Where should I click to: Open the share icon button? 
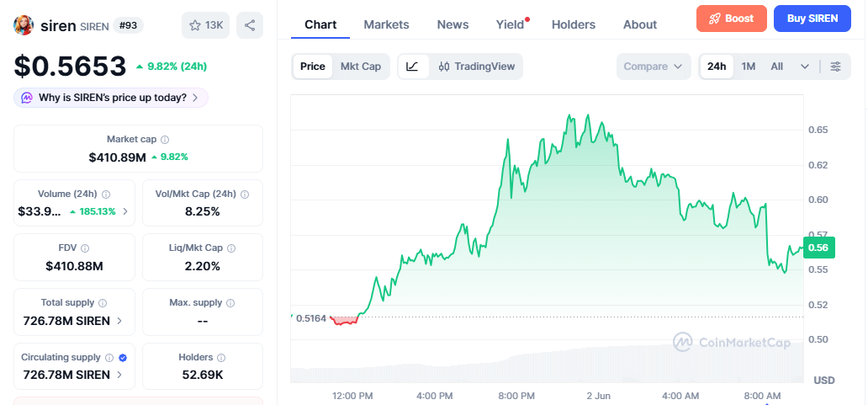250,25
